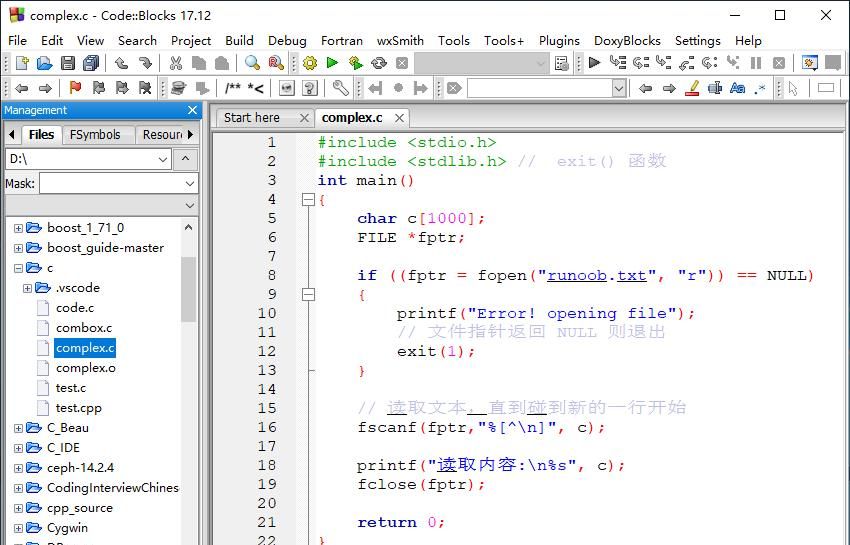This screenshot has height=545, width=850.
Task: Start debugging with the black play icon
Action: point(594,63)
